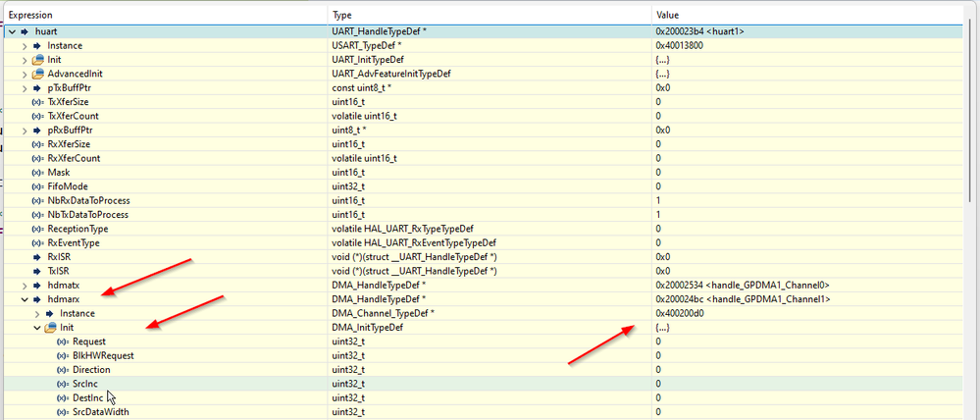
Task: Select the value 0x400200d0
Action: [x=680, y=314]
